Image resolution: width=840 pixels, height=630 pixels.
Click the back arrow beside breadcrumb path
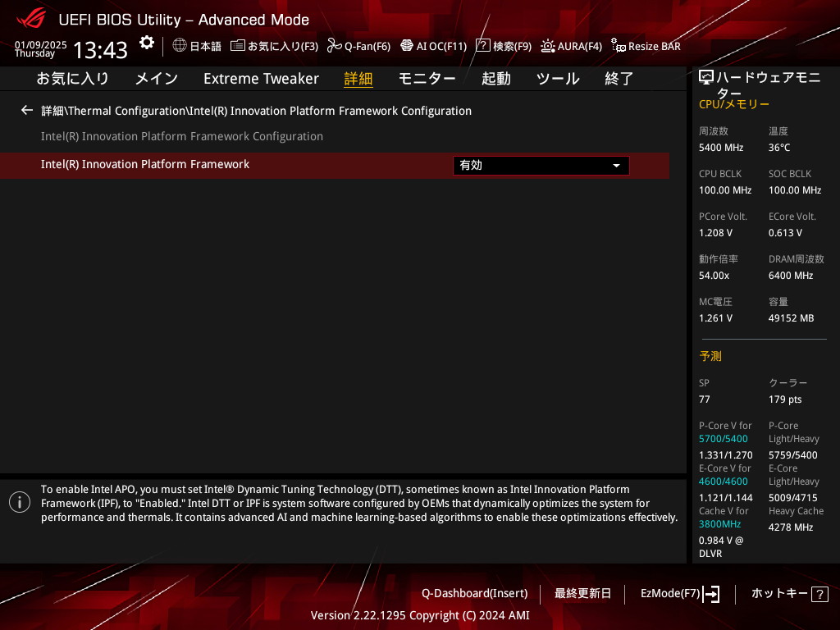[x=27, y=110]
